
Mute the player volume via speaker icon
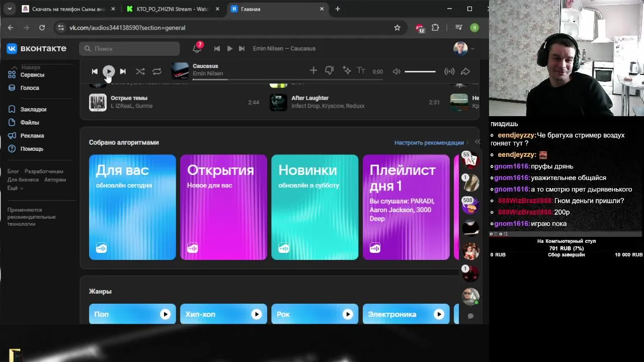click(x=396, y=71)
